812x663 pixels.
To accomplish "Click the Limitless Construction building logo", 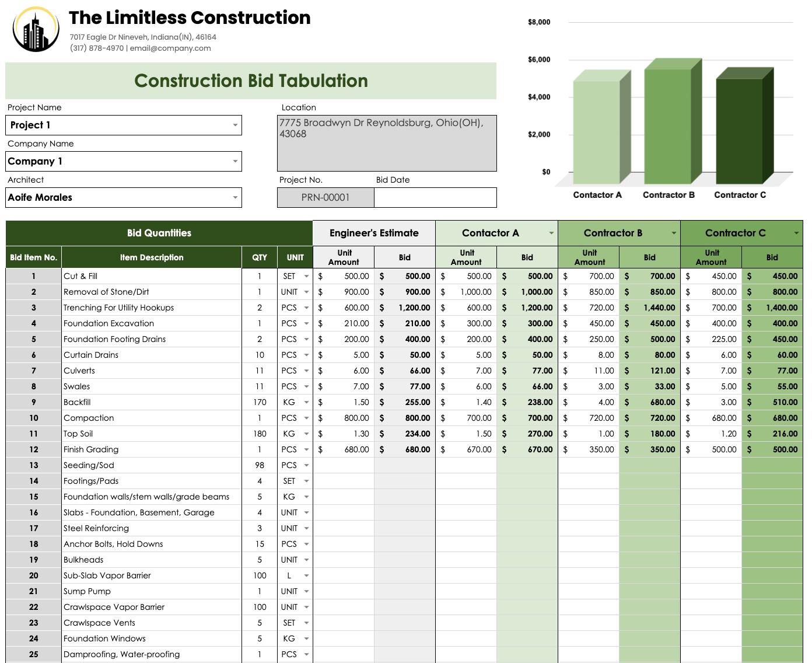I will [36, 29].
